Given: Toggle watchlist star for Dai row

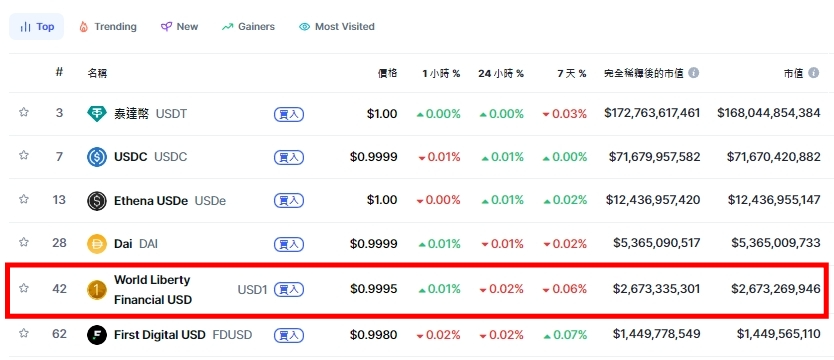Looking at the screenshot, I should point(23,242).
